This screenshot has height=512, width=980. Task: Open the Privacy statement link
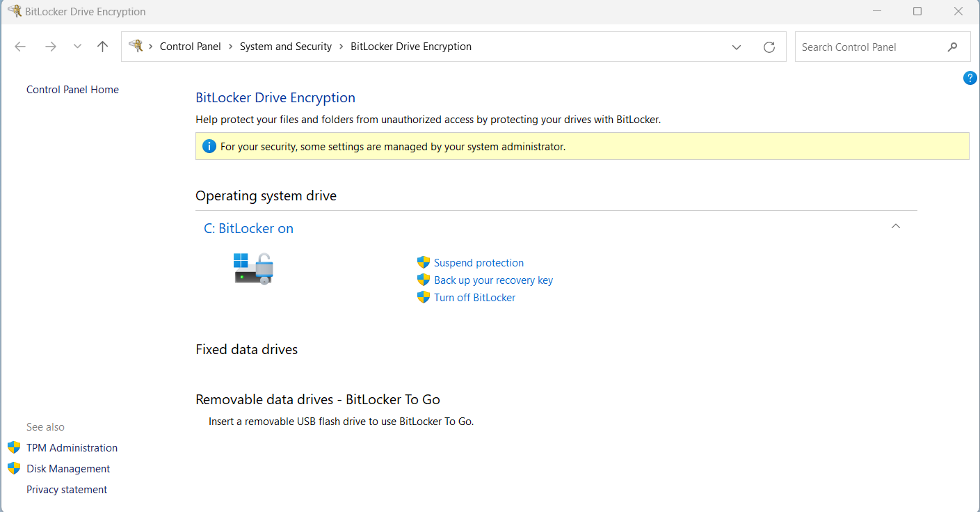coord(67,490)
